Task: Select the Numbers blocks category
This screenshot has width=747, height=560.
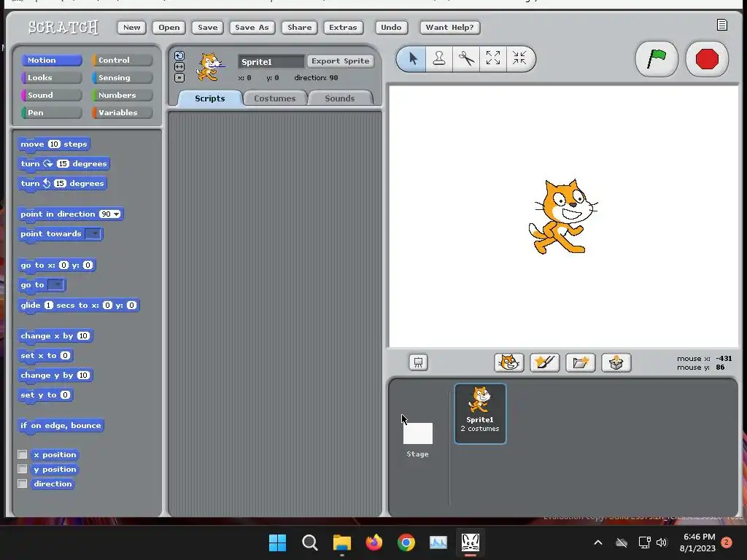Action: tap(122, 96)
